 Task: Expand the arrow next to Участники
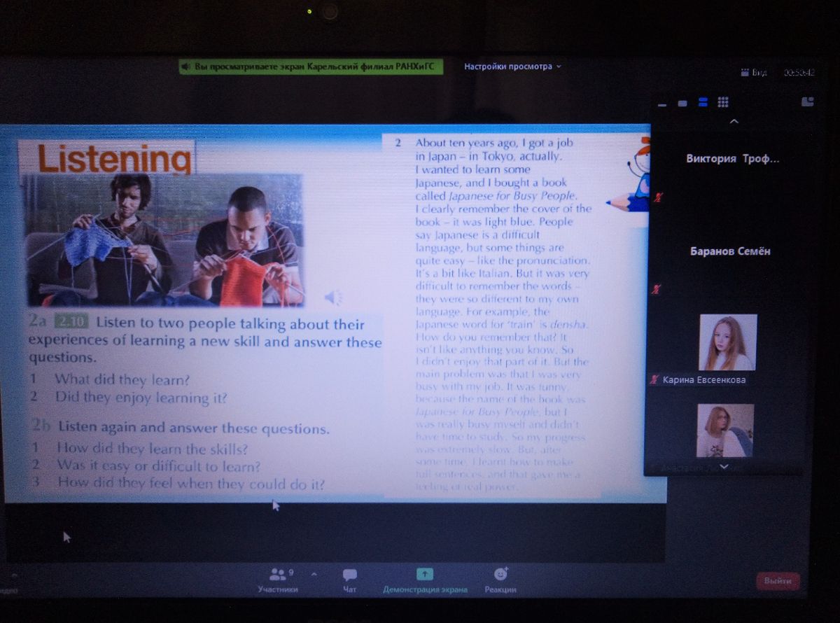[314, 574]
